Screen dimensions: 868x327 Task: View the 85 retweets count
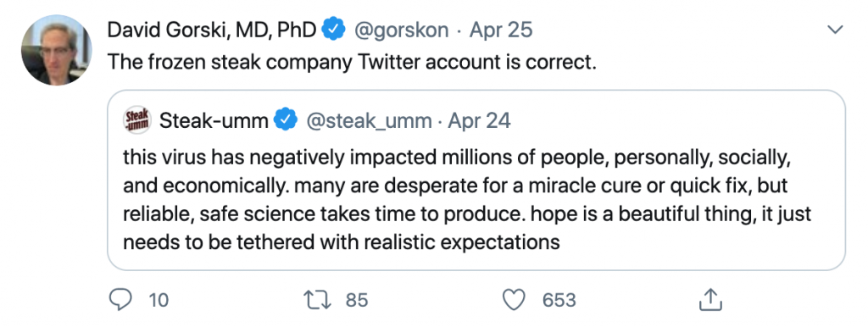pyautogui.click(x=357, y=301)
